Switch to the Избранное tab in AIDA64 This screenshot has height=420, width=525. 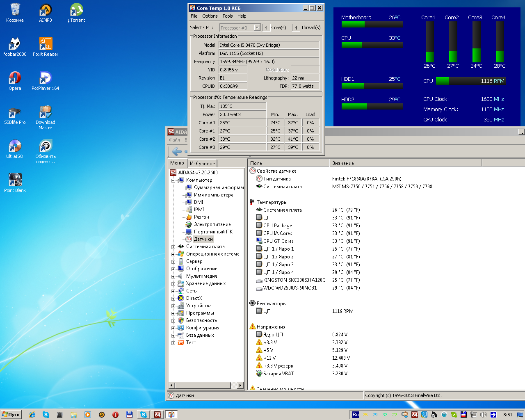[x=202, y=163]
